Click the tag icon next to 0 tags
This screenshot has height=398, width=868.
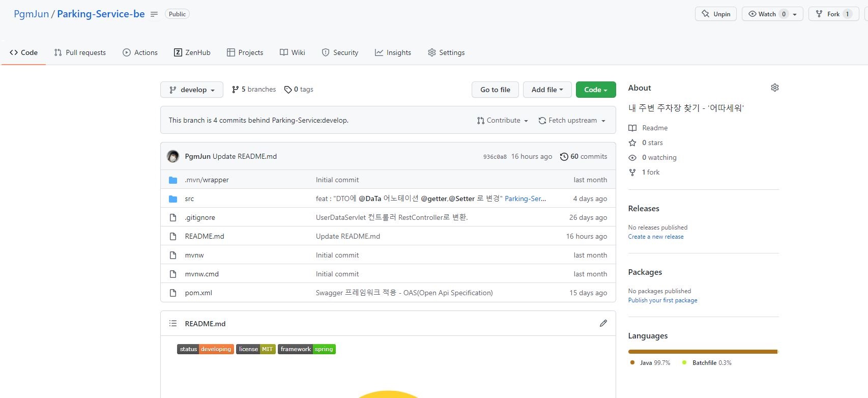point(288,90)
